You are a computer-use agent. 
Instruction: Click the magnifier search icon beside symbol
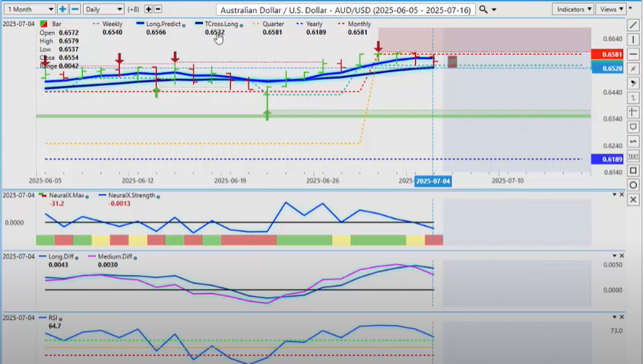pos(483,9)
